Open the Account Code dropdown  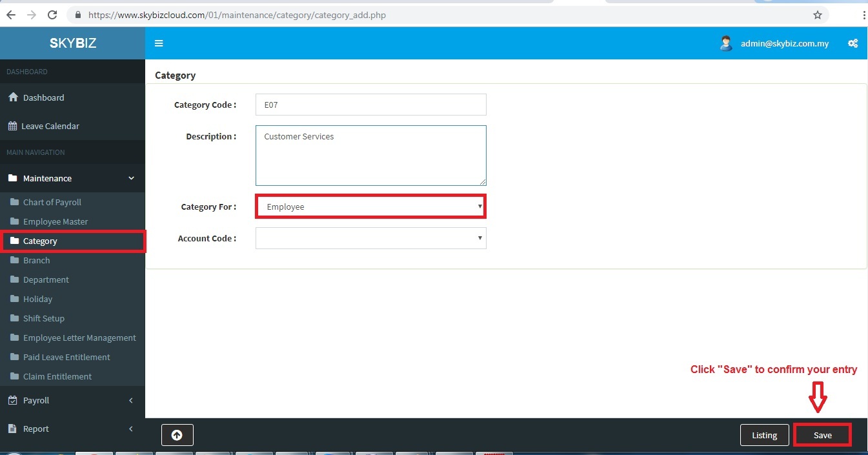pos(370,238)
